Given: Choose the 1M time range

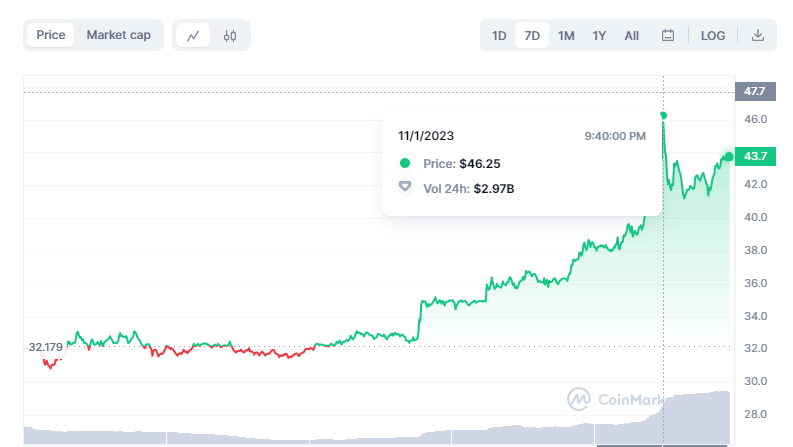Looking at the screenshot, I should 566,35.
